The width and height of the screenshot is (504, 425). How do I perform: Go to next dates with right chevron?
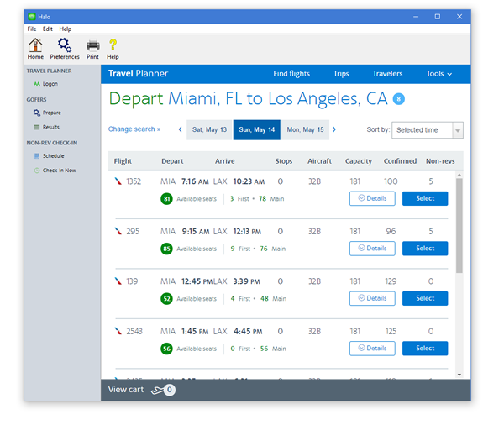334,129
